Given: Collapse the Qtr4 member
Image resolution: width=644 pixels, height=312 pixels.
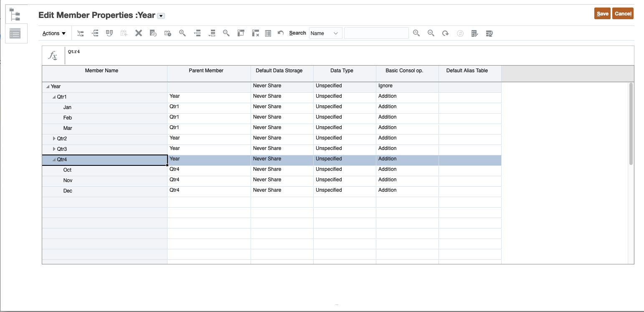Looking at the screenshot, I should (x=54, y=160).
